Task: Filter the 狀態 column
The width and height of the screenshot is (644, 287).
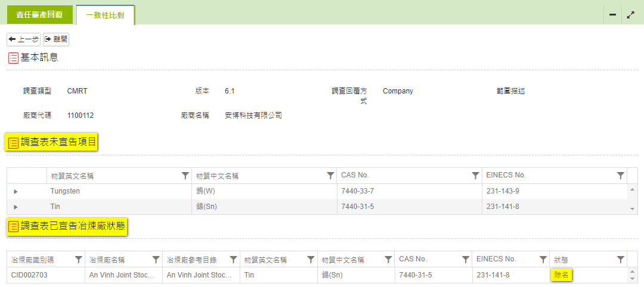Action: 620,260
